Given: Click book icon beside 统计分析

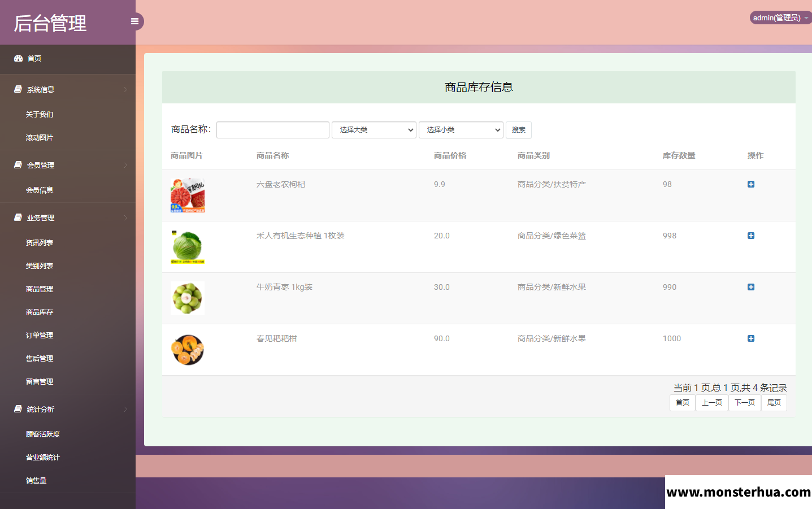Looking at the screenshot, I should [18, 409].
